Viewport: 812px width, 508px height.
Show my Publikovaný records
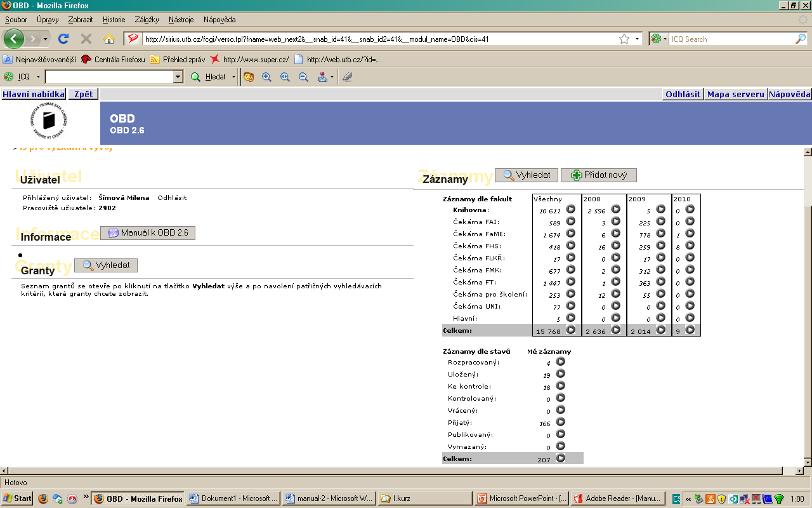click(x=560, y=434)
